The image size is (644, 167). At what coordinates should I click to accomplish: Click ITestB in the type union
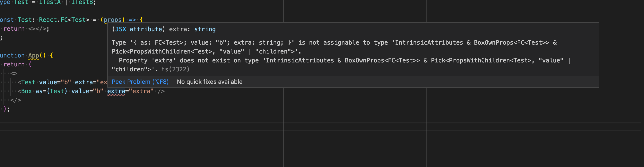(x=82, y=2)
